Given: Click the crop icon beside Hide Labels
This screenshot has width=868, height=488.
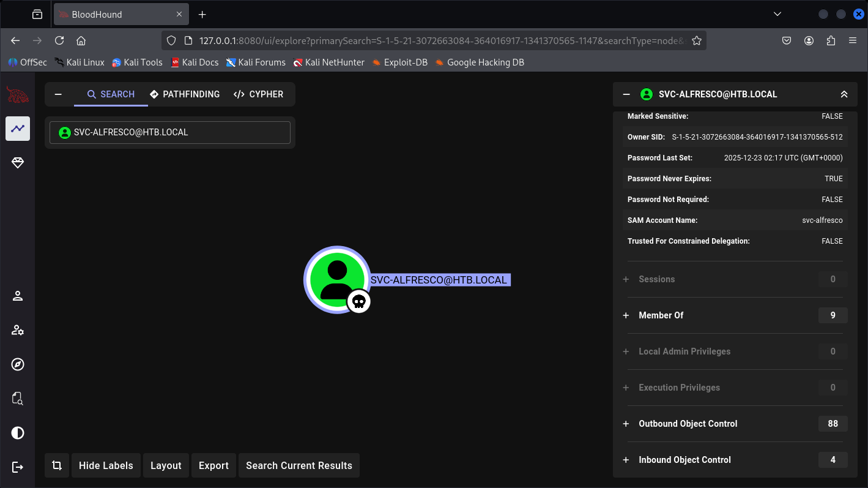Looking at the screenshot, I should [57, 465].
